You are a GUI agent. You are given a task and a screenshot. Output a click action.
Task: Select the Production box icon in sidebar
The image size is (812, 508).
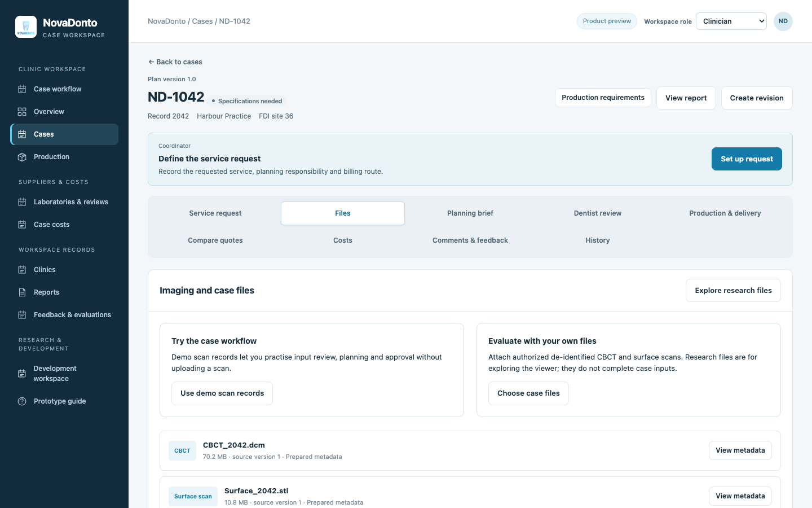pos(22,157)
